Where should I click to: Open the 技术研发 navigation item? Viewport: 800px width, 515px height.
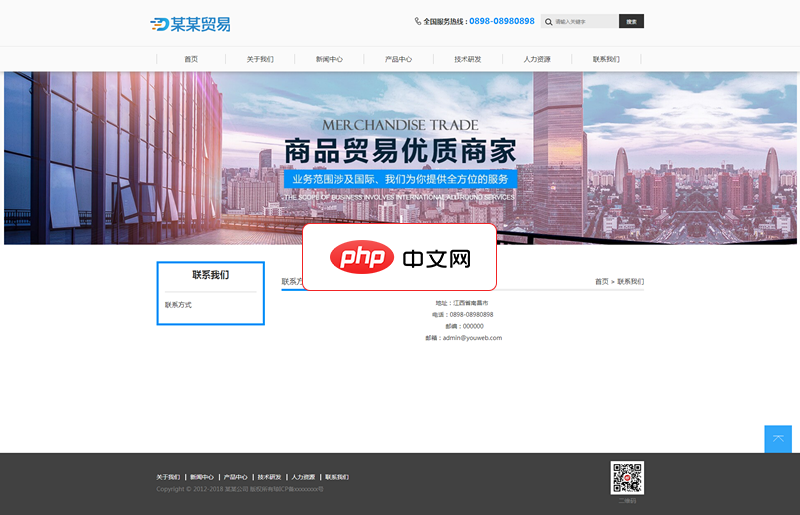[468, 59]
